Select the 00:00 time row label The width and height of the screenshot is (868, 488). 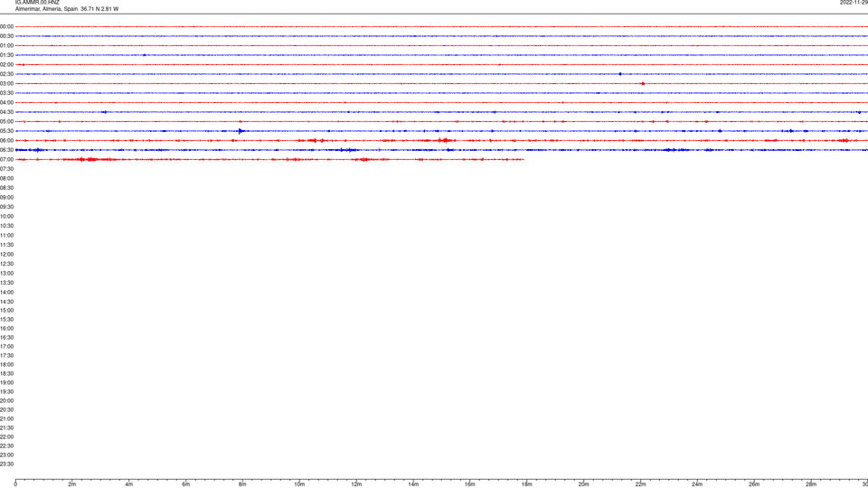(6, 26)
